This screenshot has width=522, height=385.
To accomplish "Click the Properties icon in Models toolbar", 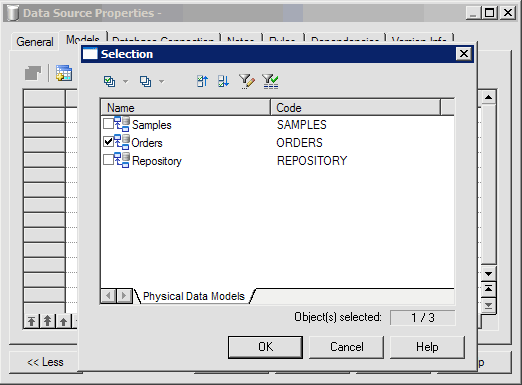I will click(x=33, y=73).
